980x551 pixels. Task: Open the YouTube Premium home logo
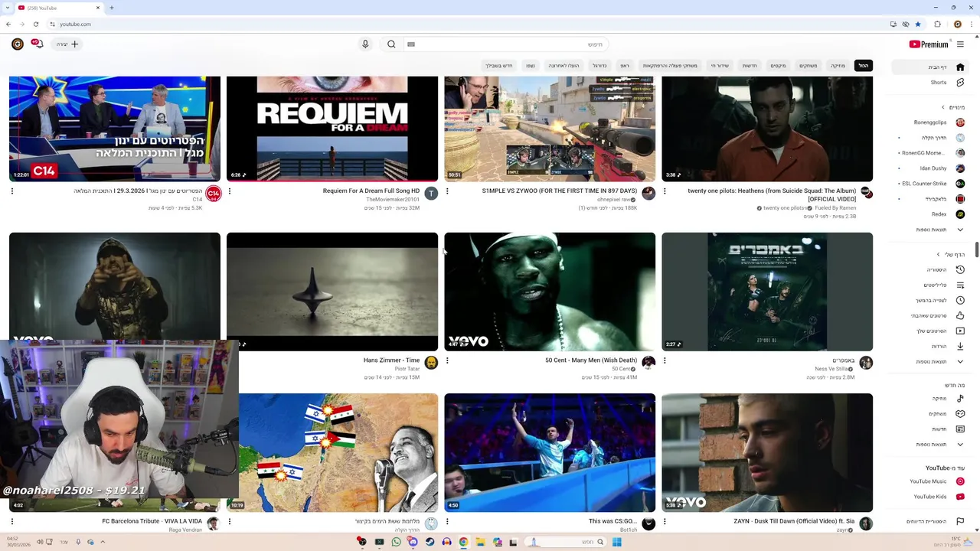928,44
